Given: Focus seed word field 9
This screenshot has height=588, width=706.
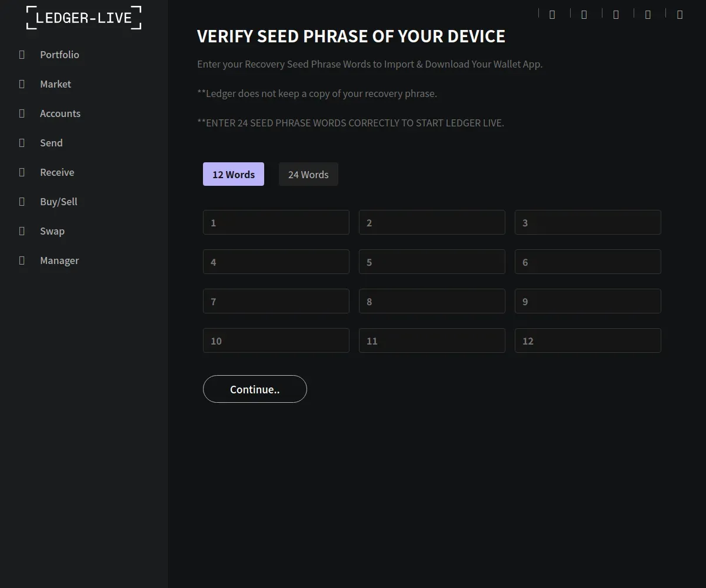Looking at the screenshot, I should [588, 301].
